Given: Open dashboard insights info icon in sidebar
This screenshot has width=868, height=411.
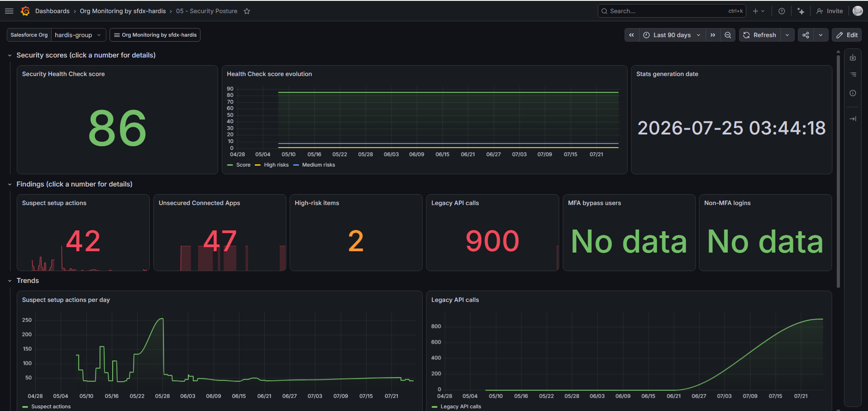Looking at the screenshot, I should 853,93.
